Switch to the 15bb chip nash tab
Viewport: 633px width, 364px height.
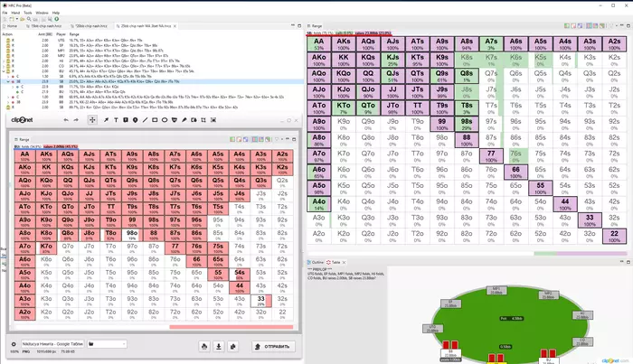[x=43, y=26]
